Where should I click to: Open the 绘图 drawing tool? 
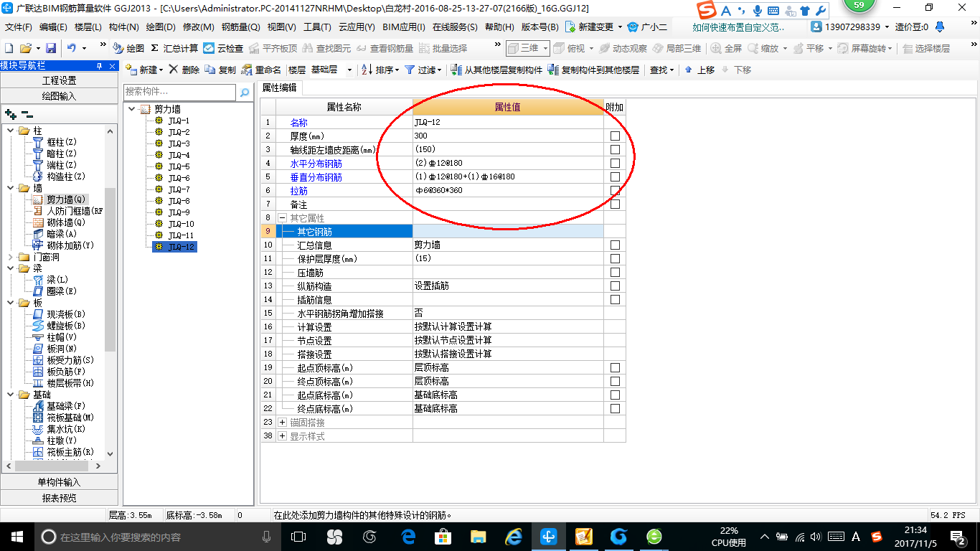tap(129, 48)
